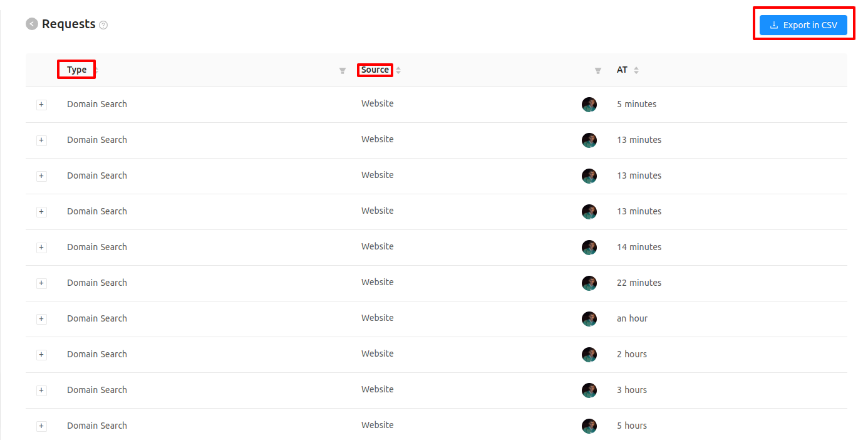Select the '14 minutes' time cell
This screenshot has width=868, height=440.
click(x=639, y=247)
